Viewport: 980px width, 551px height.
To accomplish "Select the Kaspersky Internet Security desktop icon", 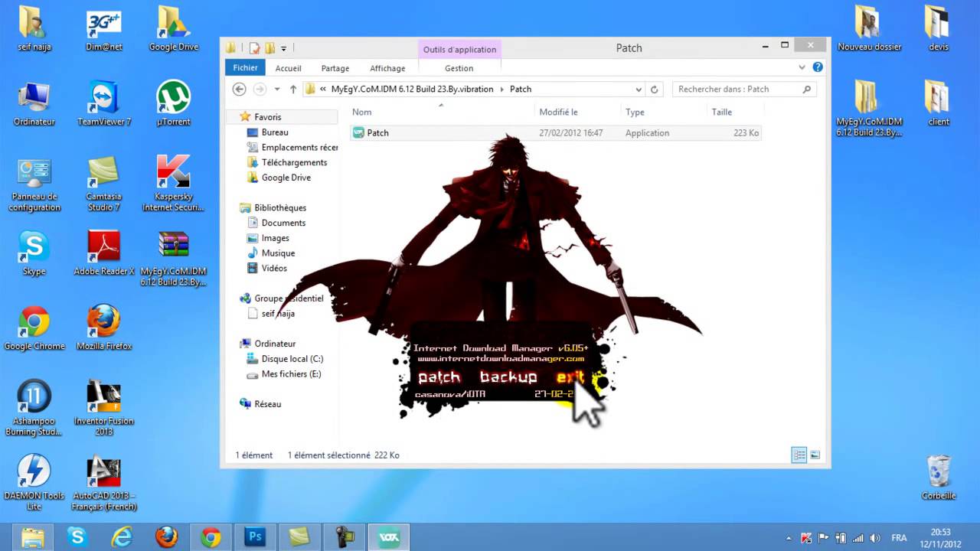I will pos(174,184).
